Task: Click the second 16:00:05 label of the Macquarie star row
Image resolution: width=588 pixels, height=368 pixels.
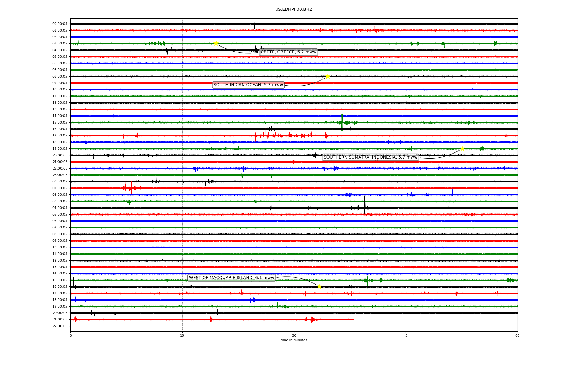Action: 60,287
